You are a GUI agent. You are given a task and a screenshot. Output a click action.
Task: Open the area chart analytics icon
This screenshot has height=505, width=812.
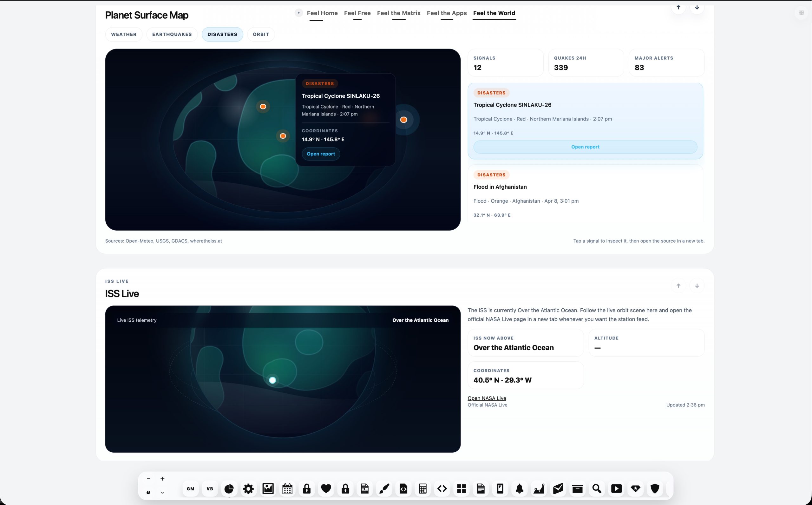point(539,489)
